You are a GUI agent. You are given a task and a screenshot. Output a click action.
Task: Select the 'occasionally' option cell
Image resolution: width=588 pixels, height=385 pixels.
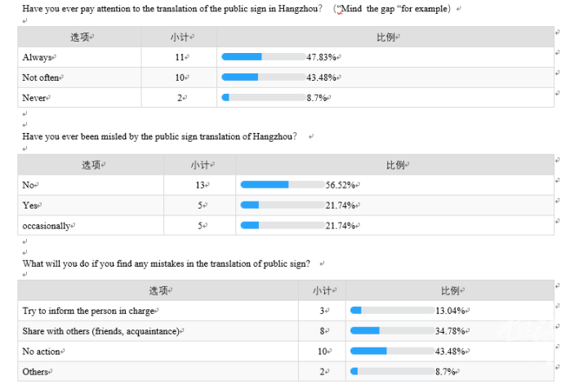coord(91,225)
